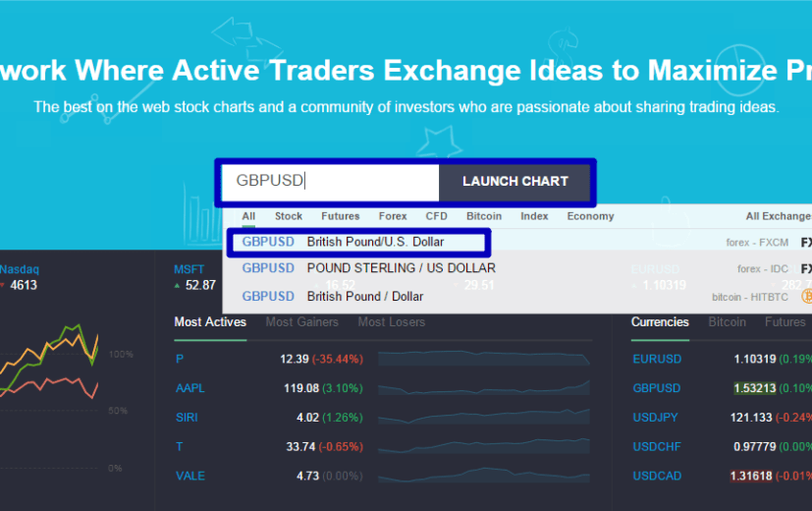Click the VALE sparkline chart

484,477
